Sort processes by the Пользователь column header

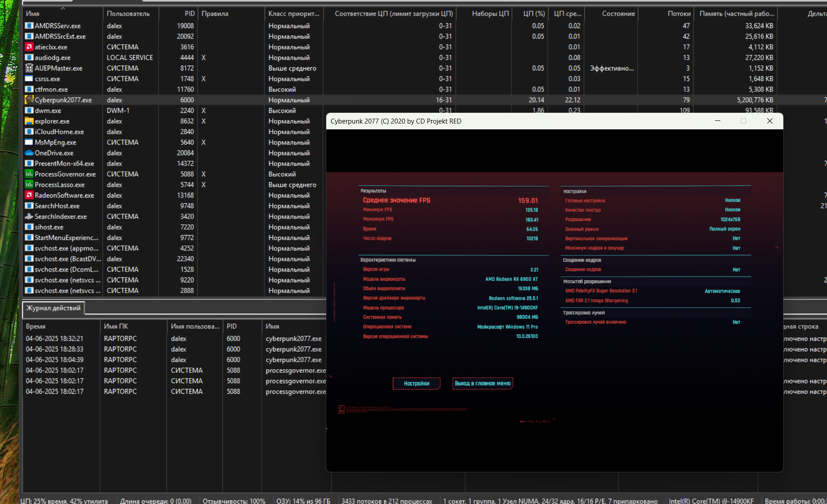coord(130,14)
